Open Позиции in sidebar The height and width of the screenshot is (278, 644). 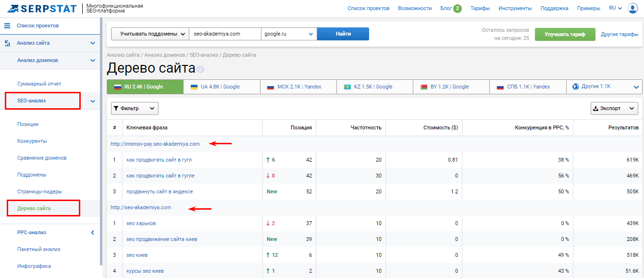28,124
